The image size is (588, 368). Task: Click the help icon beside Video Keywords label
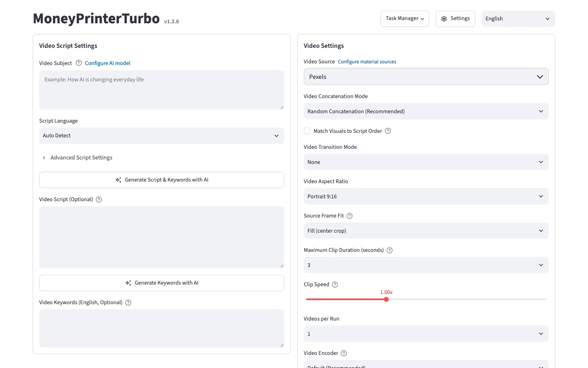[x=128, y=303]
